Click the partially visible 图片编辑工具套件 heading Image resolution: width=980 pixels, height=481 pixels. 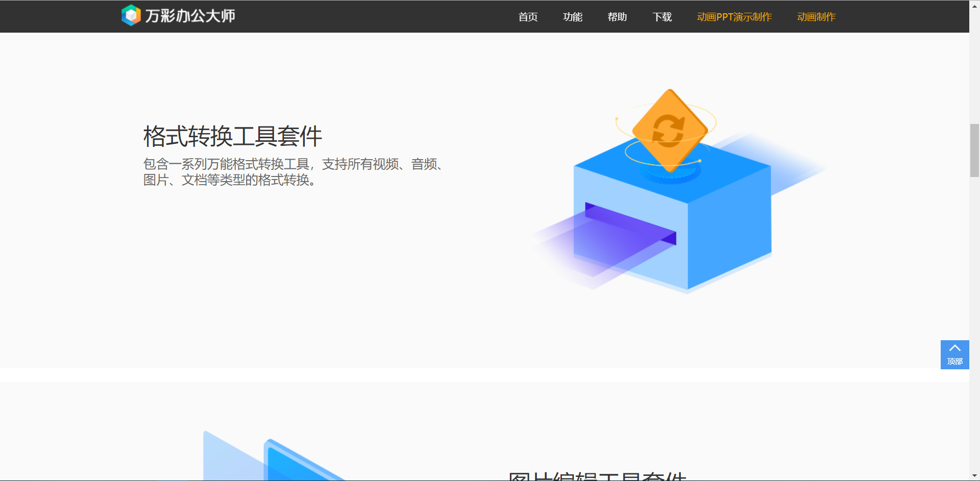(x=597, y=476)
